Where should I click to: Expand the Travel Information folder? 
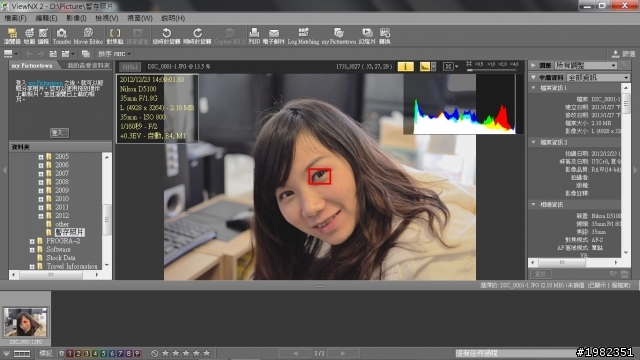pos(32,267)
